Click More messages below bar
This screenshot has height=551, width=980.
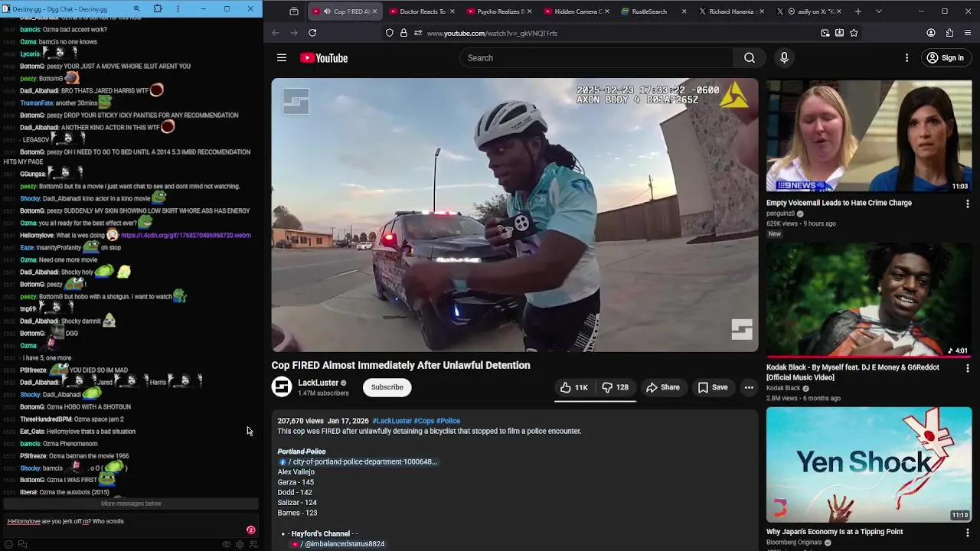(x=131, y=504)
